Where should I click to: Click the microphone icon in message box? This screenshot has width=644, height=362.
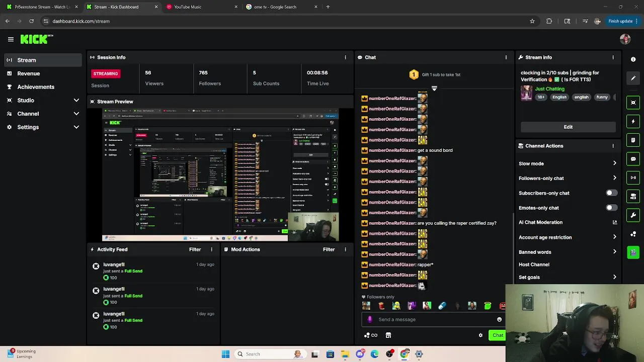pos(370,319)
